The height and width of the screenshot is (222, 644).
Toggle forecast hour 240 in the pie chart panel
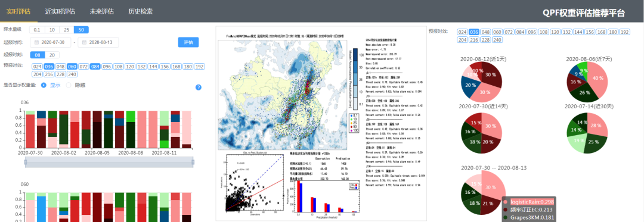[x=497, y=40]
